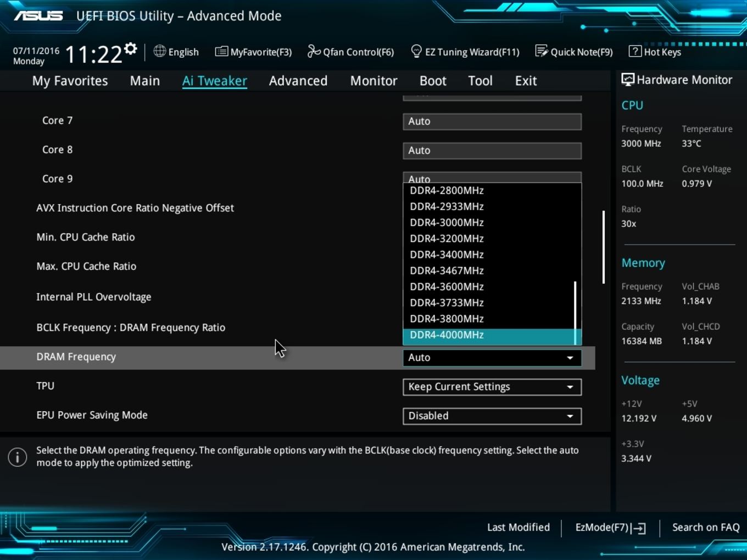
Task: Launch EZ Tuning Wizard bulb icon
Action: [x=416, y=51]
